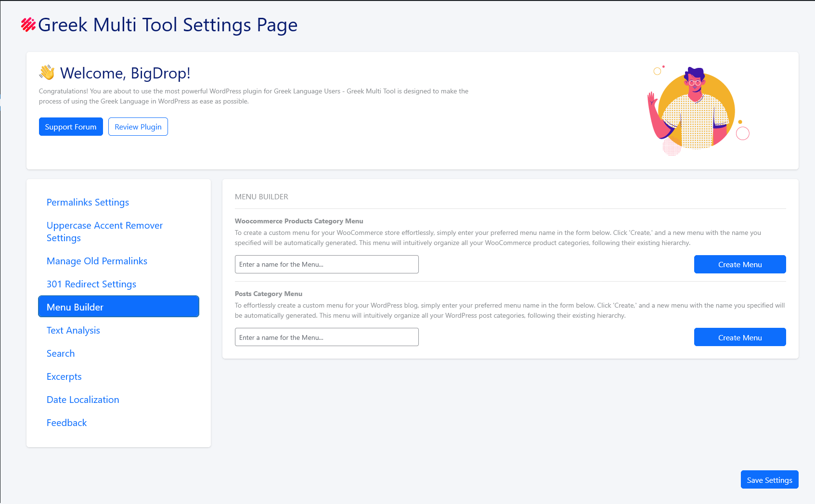Go to the Feedback tab
This screenshot has height=504, width=815.
coord(66,423)
